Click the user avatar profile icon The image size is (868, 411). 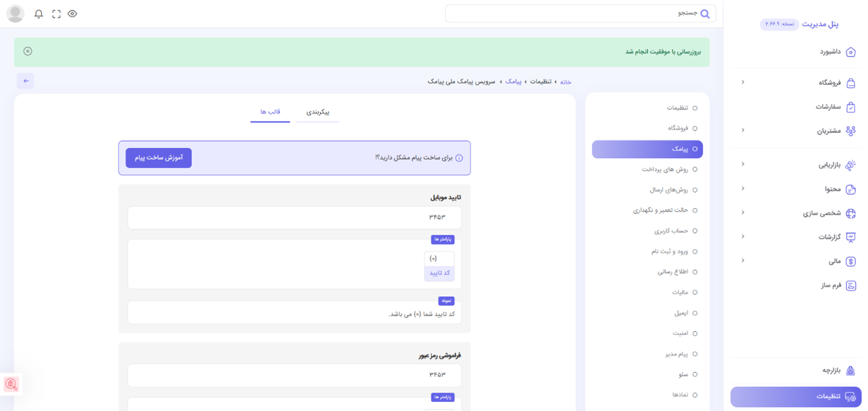(x=15, y=14)
